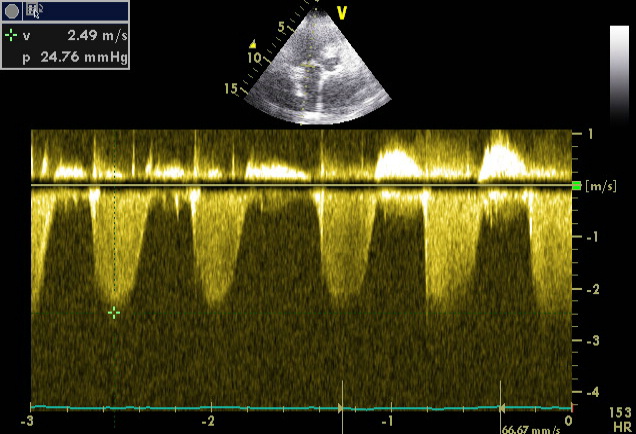This screenshot has height=434, width=636.
Task: Click the depth label 5 on sector image
Action: tap(282, 27)
